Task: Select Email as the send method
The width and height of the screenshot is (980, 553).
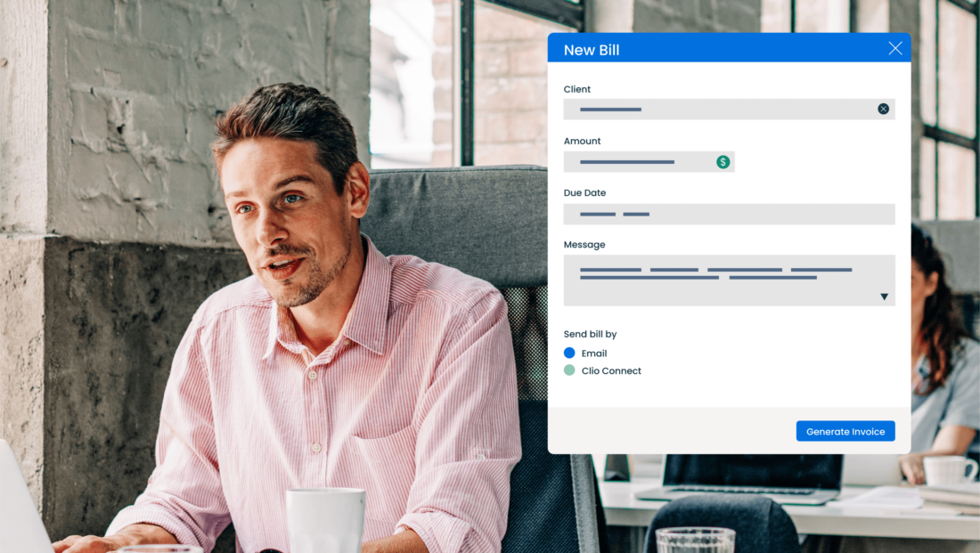Action: click(x=568, y=353)
